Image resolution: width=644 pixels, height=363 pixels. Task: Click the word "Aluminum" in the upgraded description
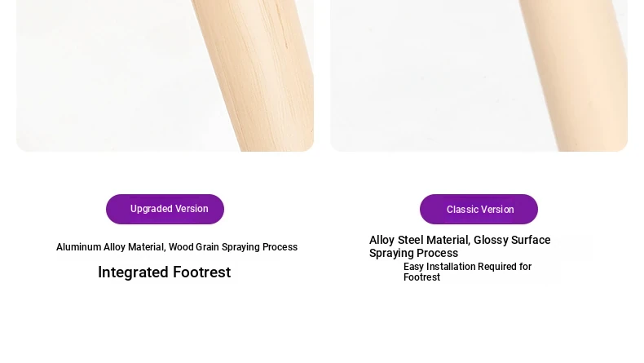pos(78,247)
